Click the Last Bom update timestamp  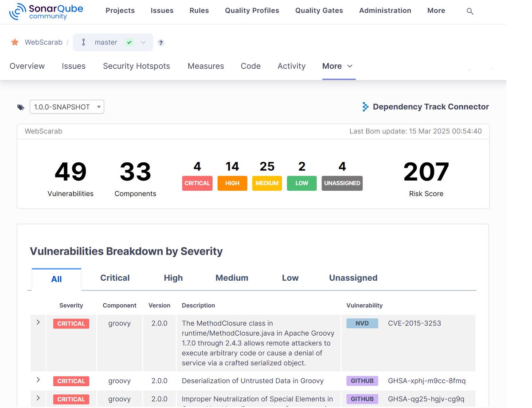coord(415,131)
